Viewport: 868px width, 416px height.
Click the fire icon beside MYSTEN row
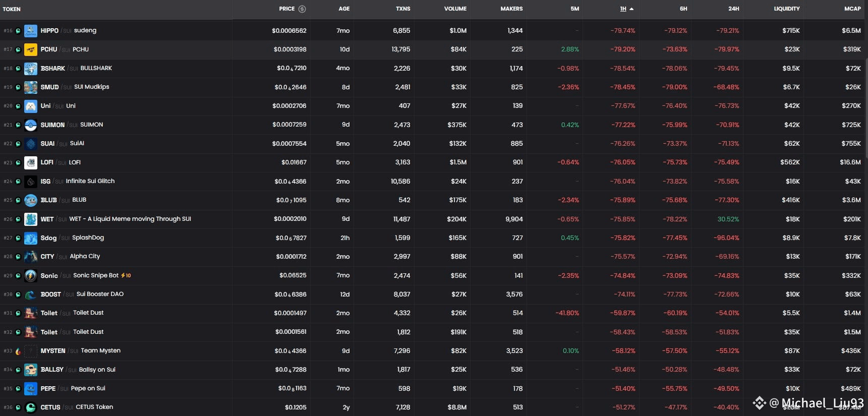pos(18,351)
